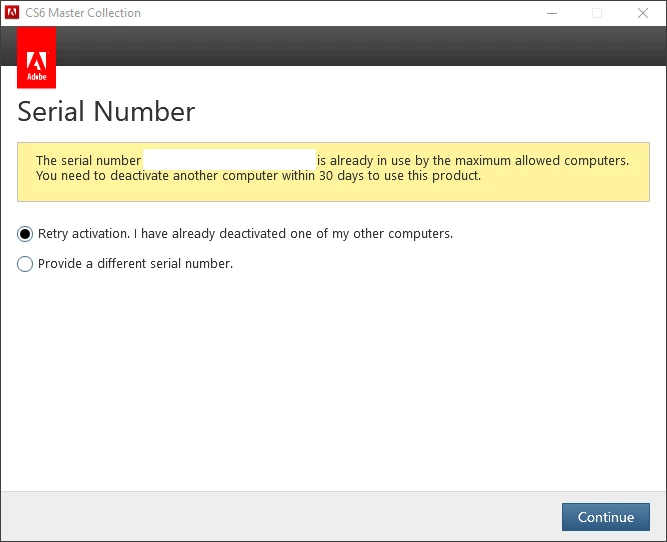The image size is (667, 542).
Task: Click the CS6 Master Collection window title
Action: 83,13
